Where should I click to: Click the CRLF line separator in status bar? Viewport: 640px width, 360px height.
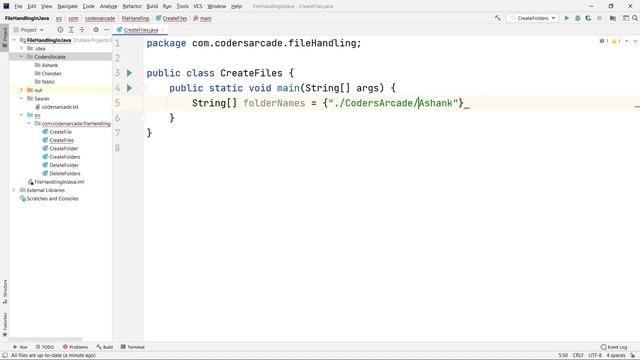[x=578, y=356]
